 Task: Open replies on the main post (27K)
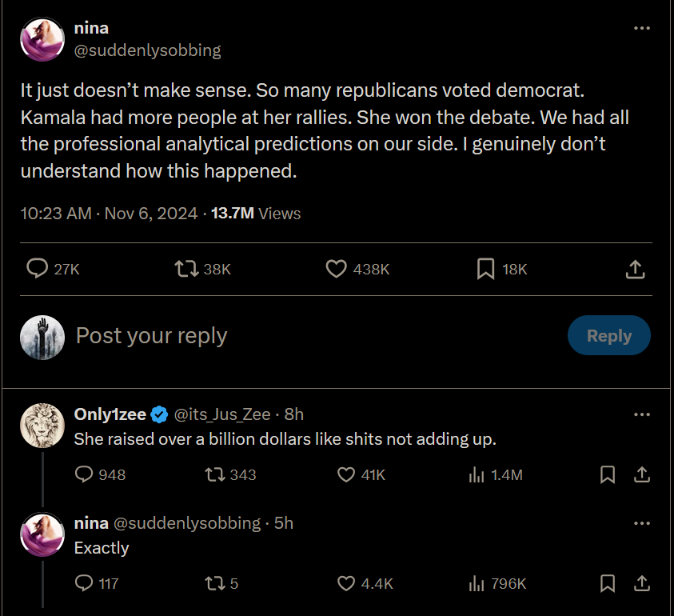point(38,269)
